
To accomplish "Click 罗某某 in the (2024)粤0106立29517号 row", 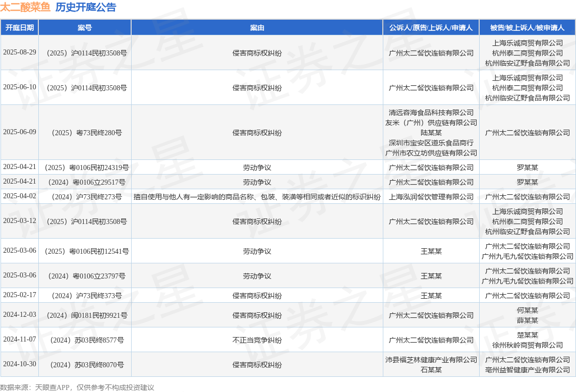I will (528, 182).
